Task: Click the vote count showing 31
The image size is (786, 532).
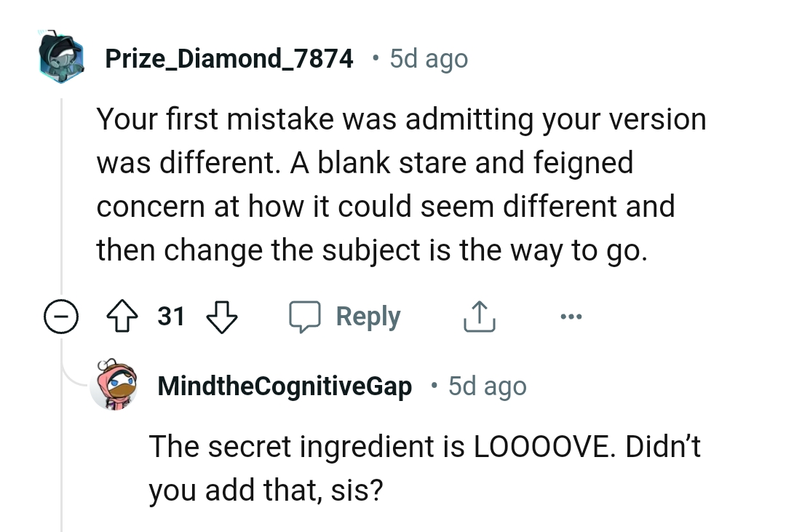Action: tap(170, 316)
